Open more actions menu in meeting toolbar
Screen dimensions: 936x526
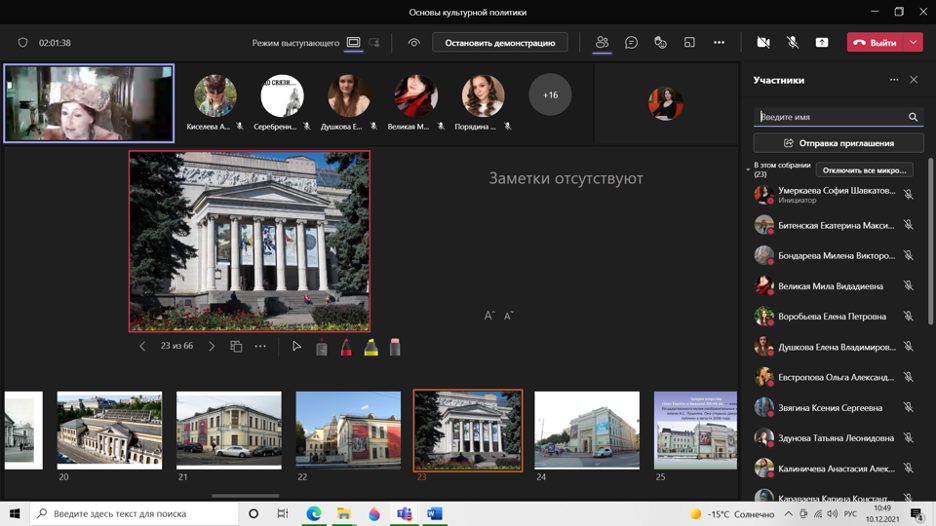718,43
